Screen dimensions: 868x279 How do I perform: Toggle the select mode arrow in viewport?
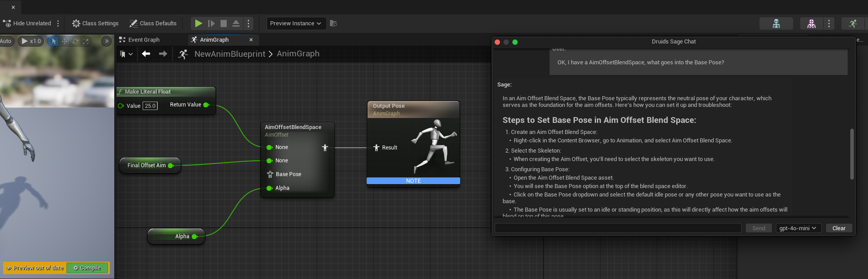pyautogui.click(x=54, y=41)
